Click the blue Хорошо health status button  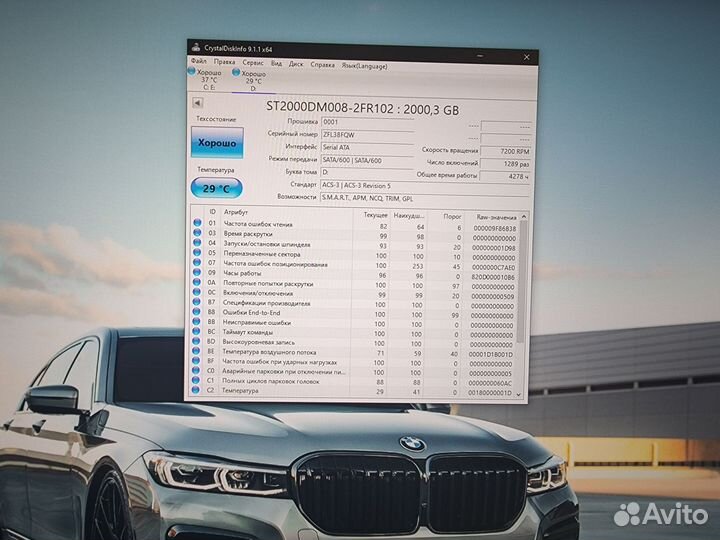coord(216,144)
